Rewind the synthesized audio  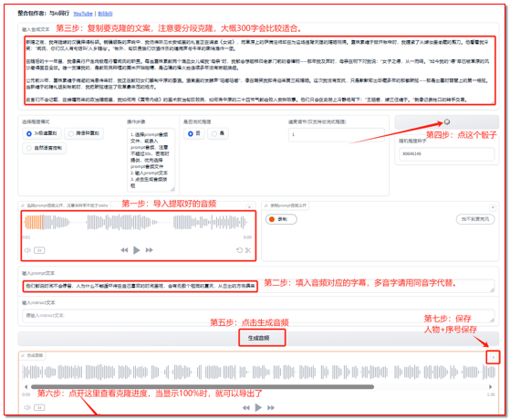[x=246, y=407]
